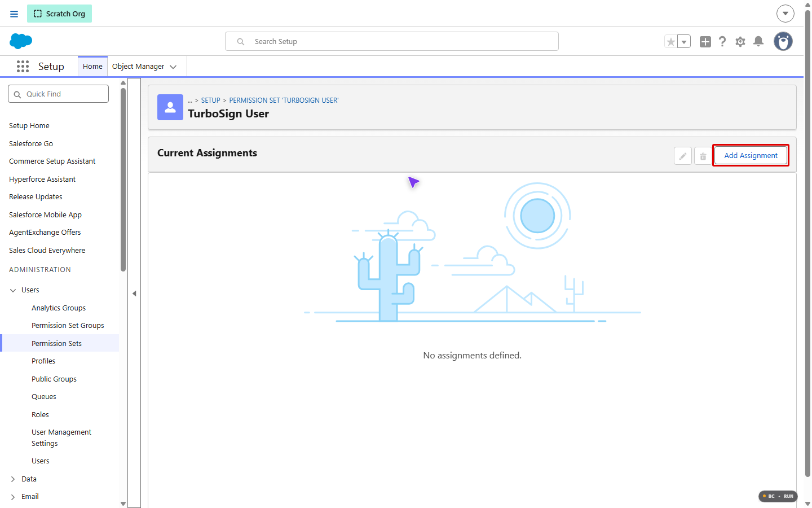Click the delete trash icon for assignments
This screenshot has width=812, height=508.
pos(703,156)
